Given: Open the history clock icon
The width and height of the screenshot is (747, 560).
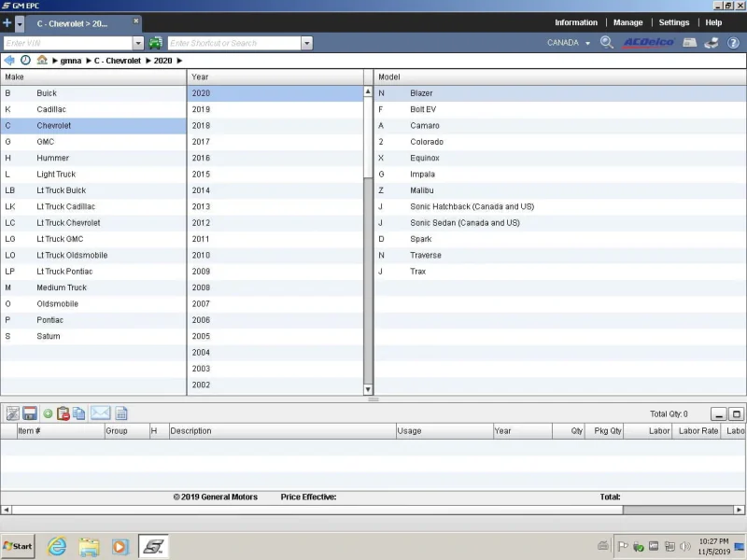Looking at the screenshot, I should point(26,60).
